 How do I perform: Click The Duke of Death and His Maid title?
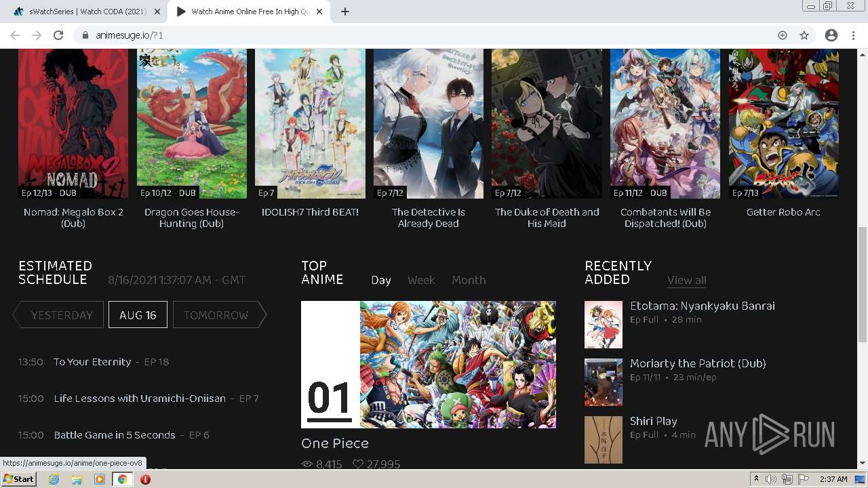(547, 218)
